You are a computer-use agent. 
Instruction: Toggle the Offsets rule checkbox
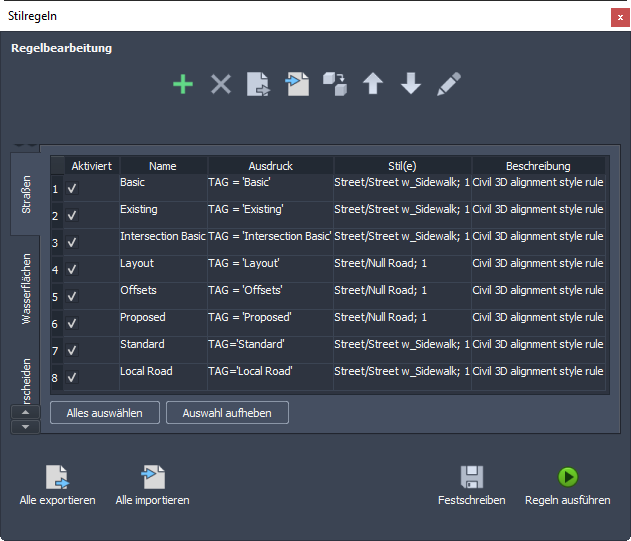click(x=72, y=296)
